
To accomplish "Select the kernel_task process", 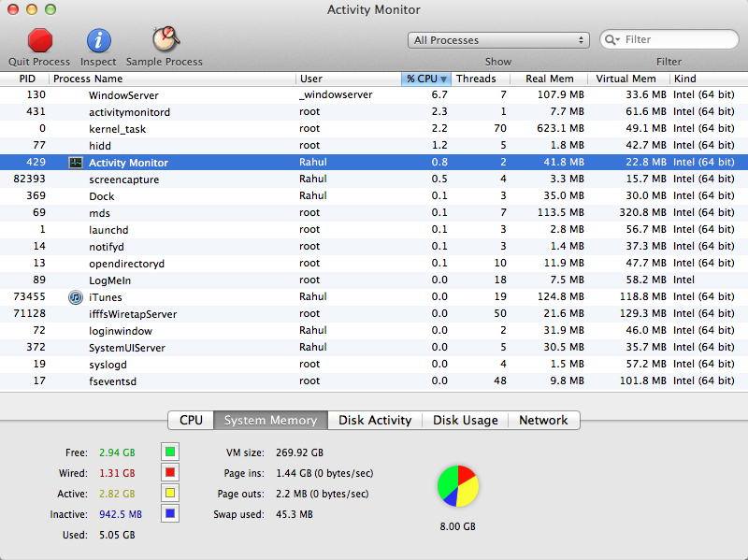I will pos(374,128).
